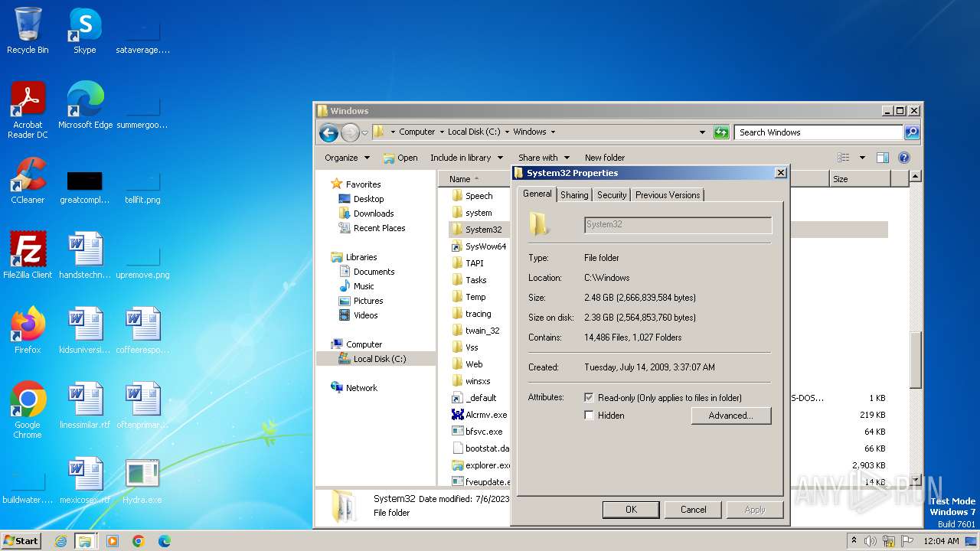The width and height of the screenshot is (980, 551).
Task: Open address bar history dropdown arrow
Action: click(x=702, y=132)
